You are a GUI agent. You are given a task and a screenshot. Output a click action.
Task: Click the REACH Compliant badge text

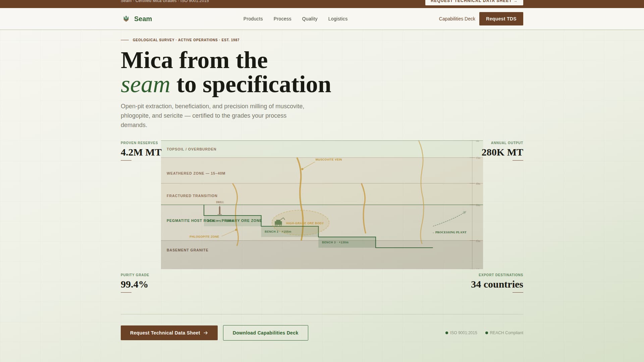506,333
